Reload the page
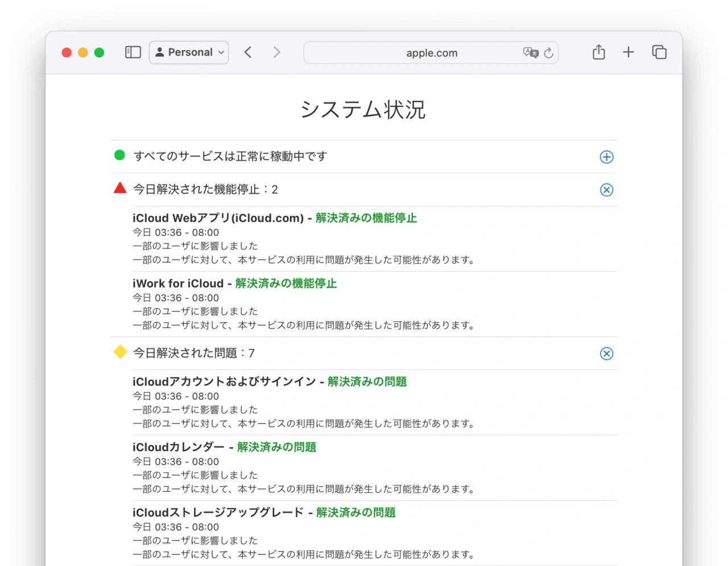The height and width of the screenshot is (566, 728). [x=549, y=53]
